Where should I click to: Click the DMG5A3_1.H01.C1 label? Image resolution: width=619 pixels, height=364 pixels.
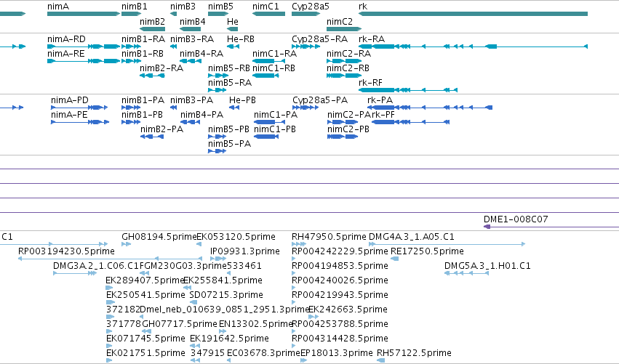point(487,266)
